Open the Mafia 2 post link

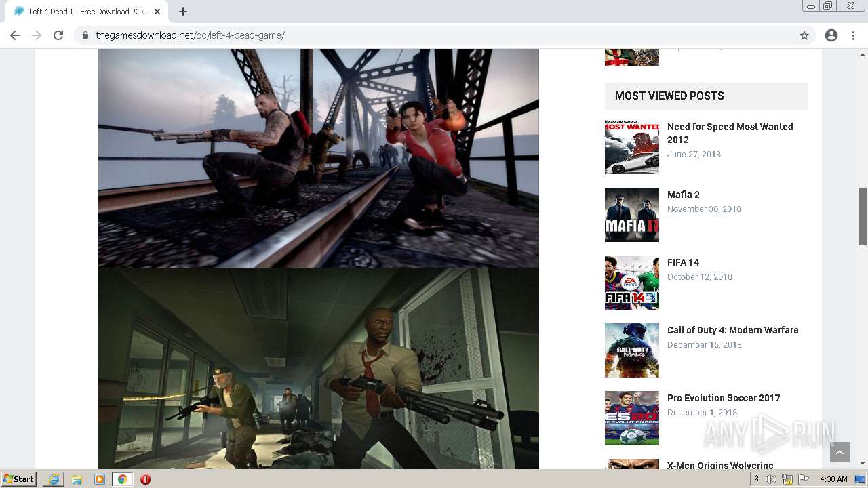pos(683,195)
